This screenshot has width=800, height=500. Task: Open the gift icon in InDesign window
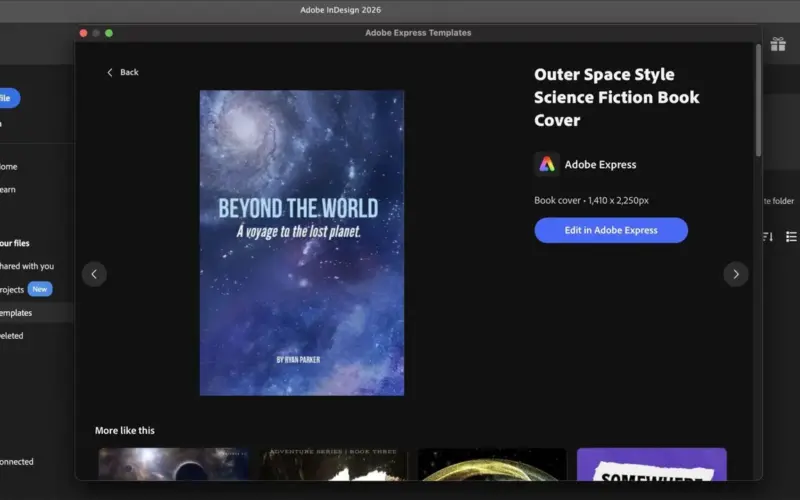point(778,44)
